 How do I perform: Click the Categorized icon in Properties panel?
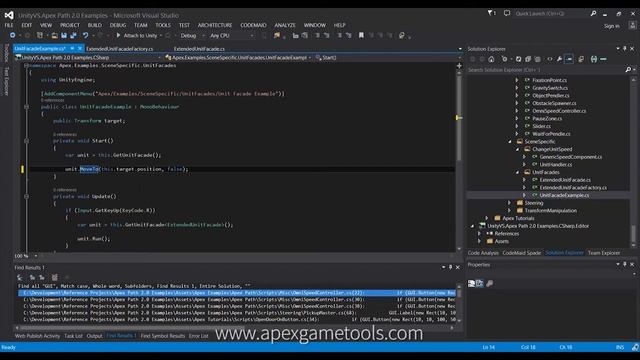click(471, 283)
